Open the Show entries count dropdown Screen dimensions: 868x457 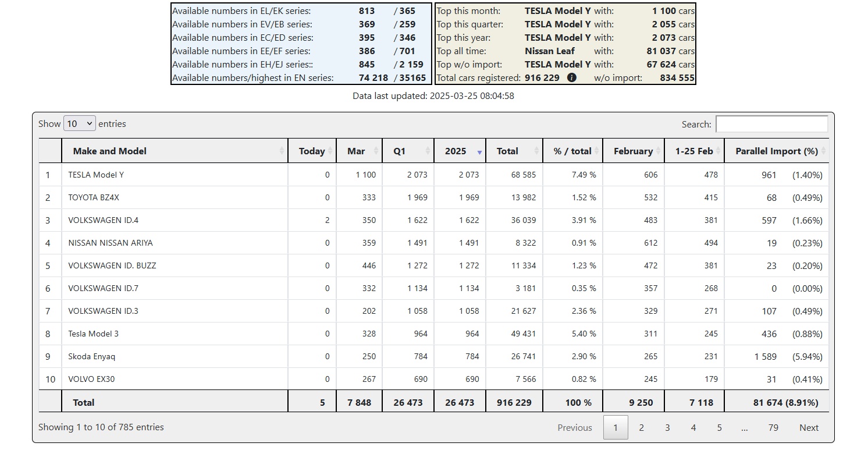[x=80, y=123]
